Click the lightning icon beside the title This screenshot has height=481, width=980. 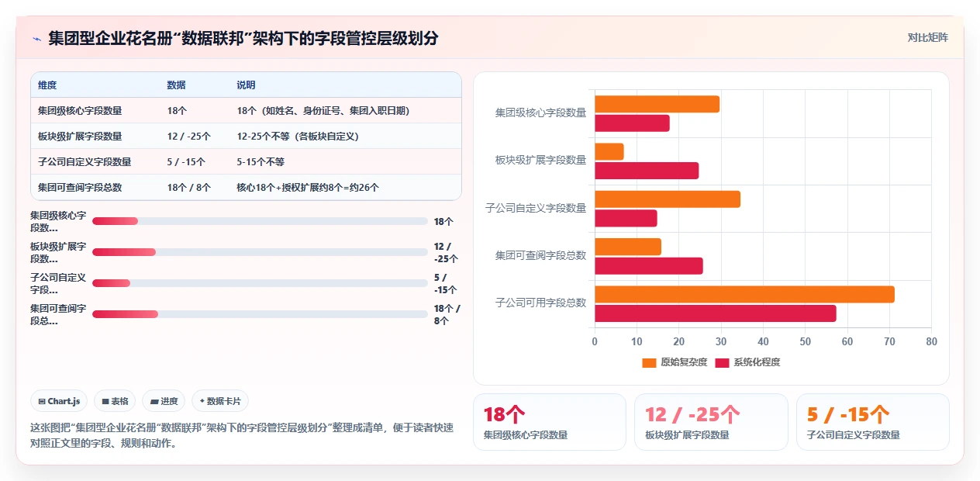pos(36,38)
